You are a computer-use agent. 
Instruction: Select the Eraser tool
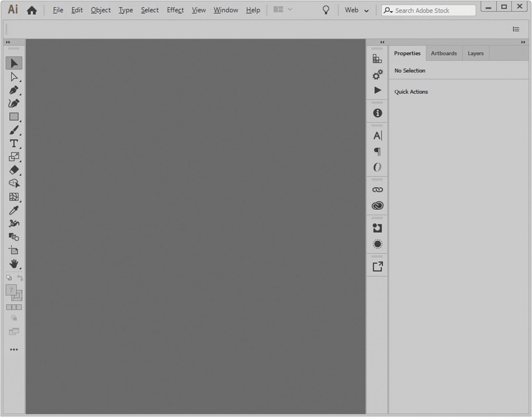pos(14,170)
